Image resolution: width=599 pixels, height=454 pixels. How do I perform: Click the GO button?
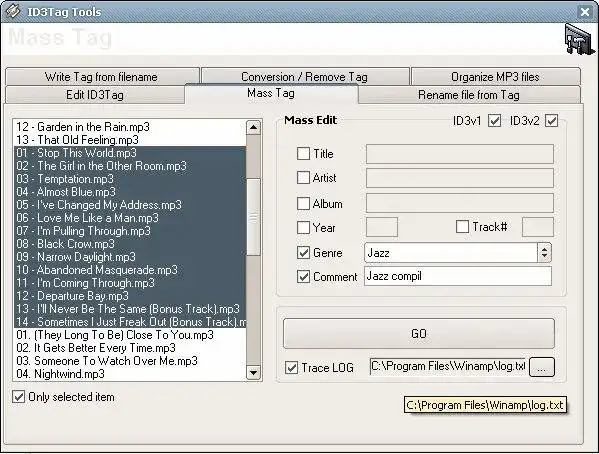(419, 334)
